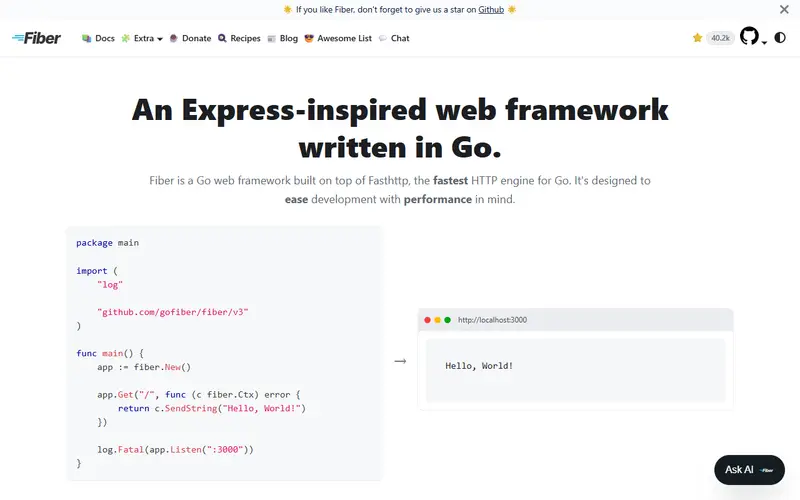Open the Ask AI assistant button

(749, 470)
